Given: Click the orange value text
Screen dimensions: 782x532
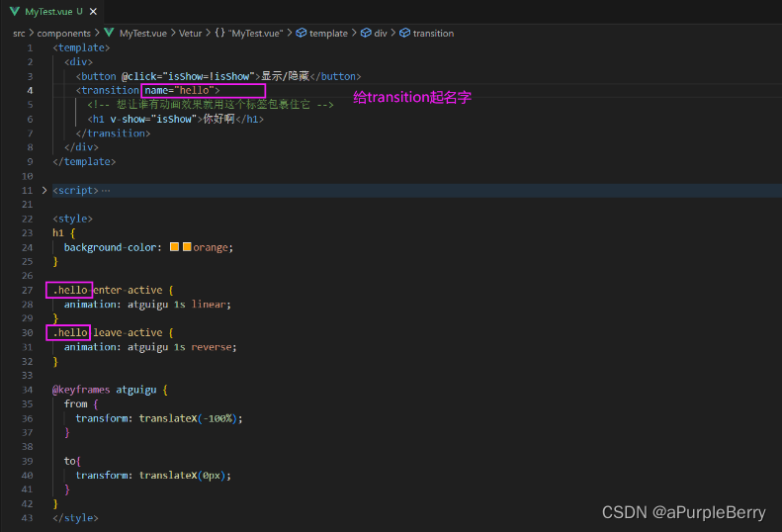Looking at the screenshot, I should click(x=211, y=247).
